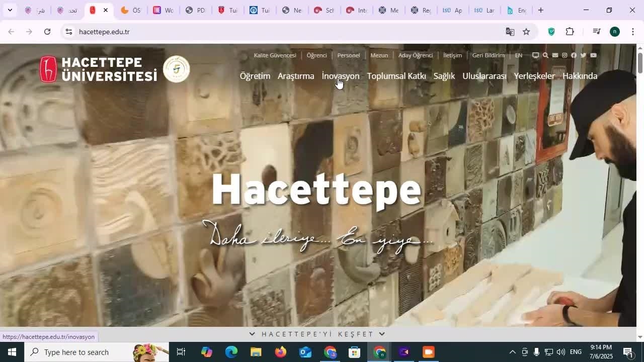Click the Twitter bird icon
The image size is (644, 362).
click(583, 55)
